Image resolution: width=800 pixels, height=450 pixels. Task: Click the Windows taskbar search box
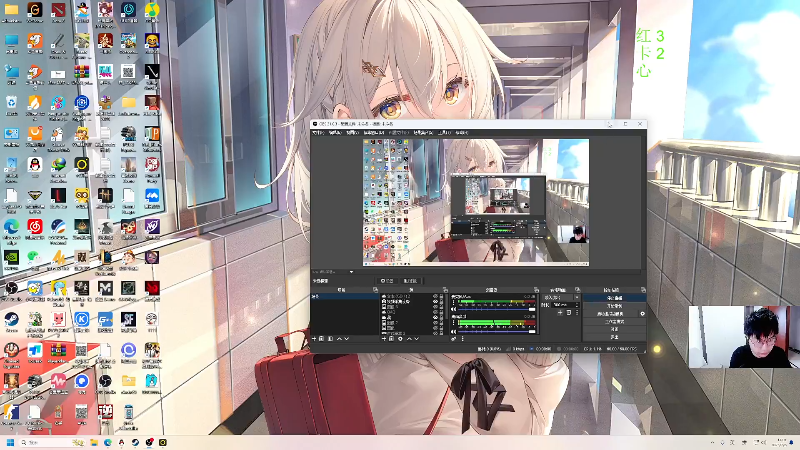(53, 442)
